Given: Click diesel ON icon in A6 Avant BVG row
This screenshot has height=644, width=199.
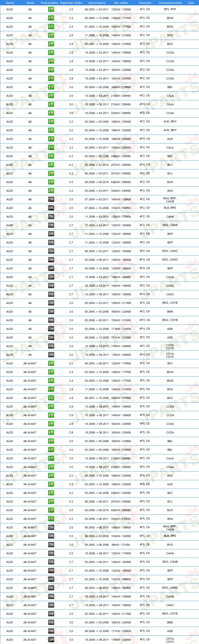Looking at the screenshot, I should (51, 545).
